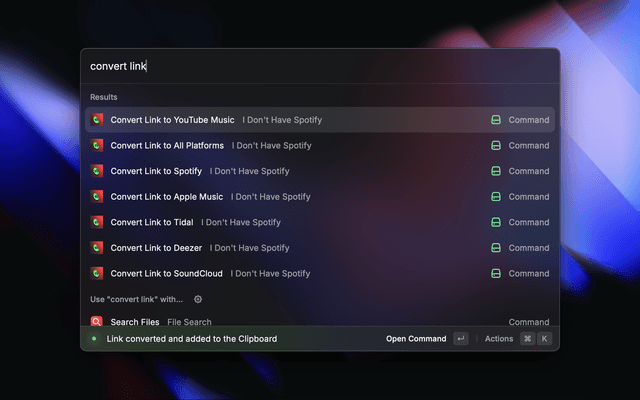This screenshot has width=640, height=400.
Task: Click the K key shortcut badge
Action: click(545, 339)
